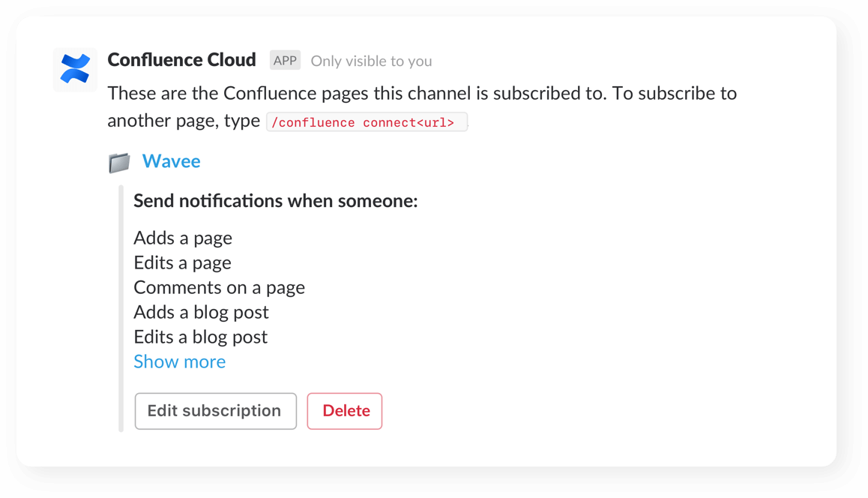Select the blue Confluence icon avatar

tap(73, 69)
